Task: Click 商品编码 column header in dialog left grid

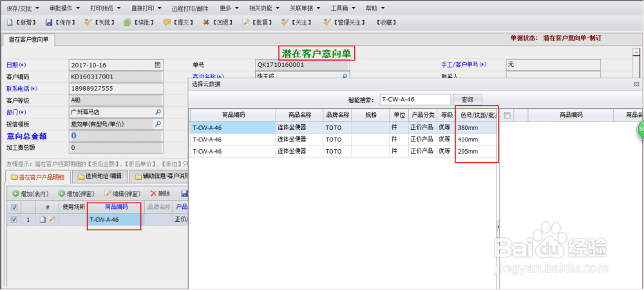Action: [x=233, y=115]
